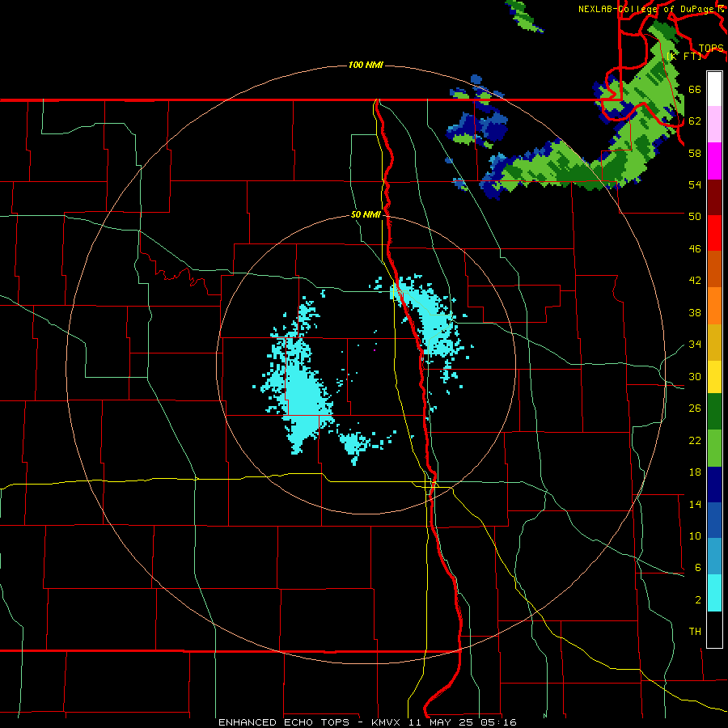Click the 42 value on the scale
Image resolution: width=728 pixels, height=728 pixels.
coord(695,281)
